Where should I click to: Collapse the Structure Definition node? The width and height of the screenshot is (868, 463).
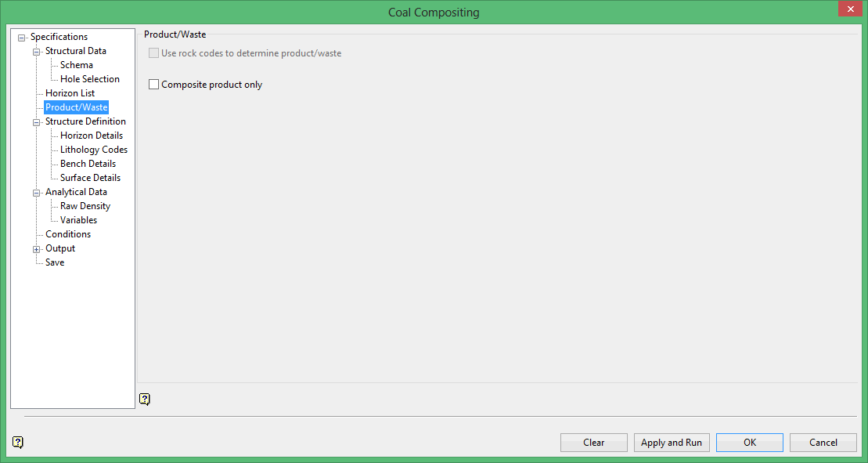(x=37, y=122)
